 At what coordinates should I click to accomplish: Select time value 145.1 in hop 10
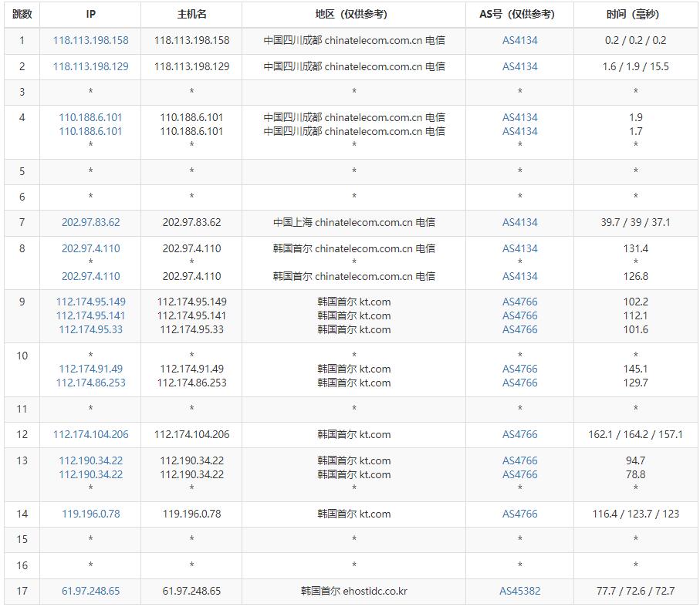point(635,369)
